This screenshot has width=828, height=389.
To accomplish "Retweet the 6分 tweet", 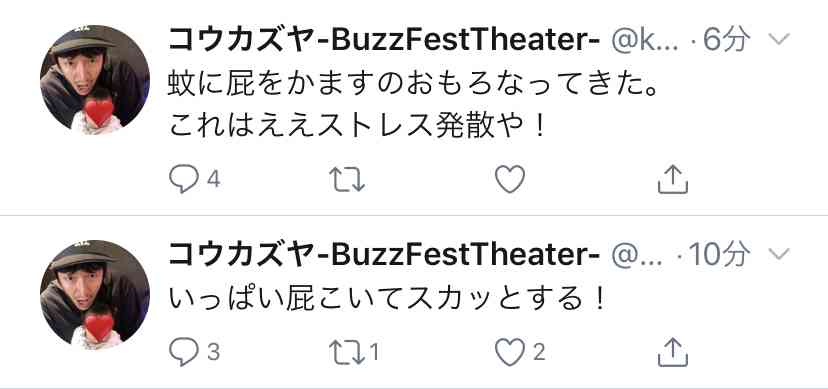I will coord(347,179).
